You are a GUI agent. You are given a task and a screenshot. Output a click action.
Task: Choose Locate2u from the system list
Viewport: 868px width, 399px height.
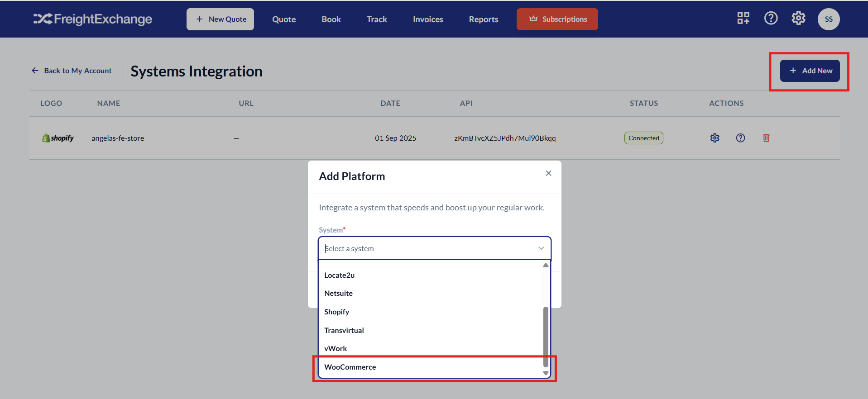click(431, 275)
